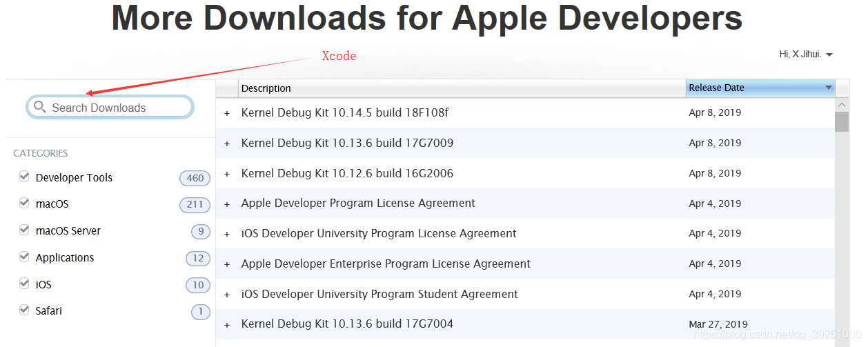Click the downloads list scrollbar thumb
Screen dimensions: 868x347
click(x=842, y=121)
